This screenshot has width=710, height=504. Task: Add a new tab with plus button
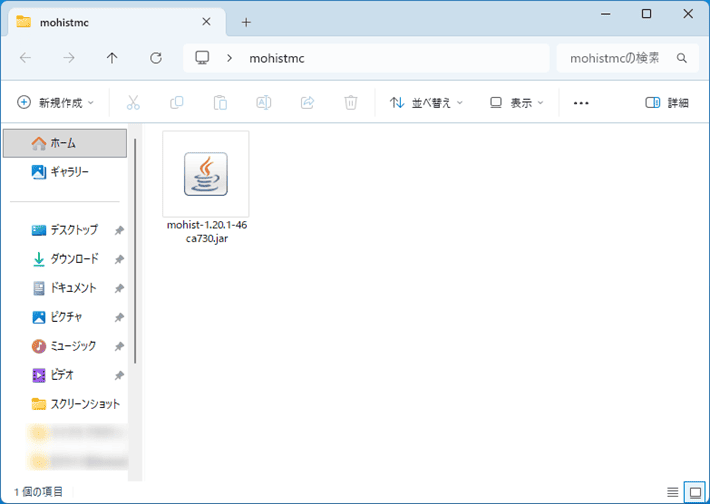[x=246, y=22]
